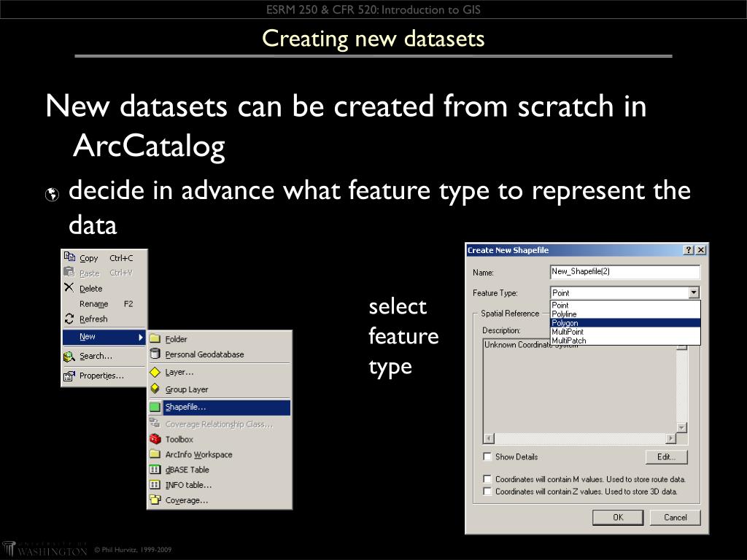Viewport: 747px width, 560px height.
Task: Choose Shapefile... in the New submenu
Action: [x=220, y=407]
